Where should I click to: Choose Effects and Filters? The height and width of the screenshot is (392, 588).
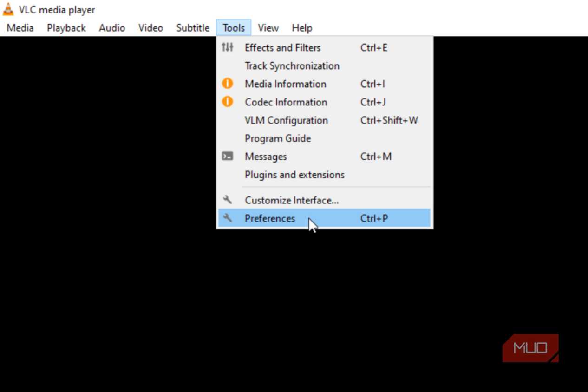tap(324, 47)
